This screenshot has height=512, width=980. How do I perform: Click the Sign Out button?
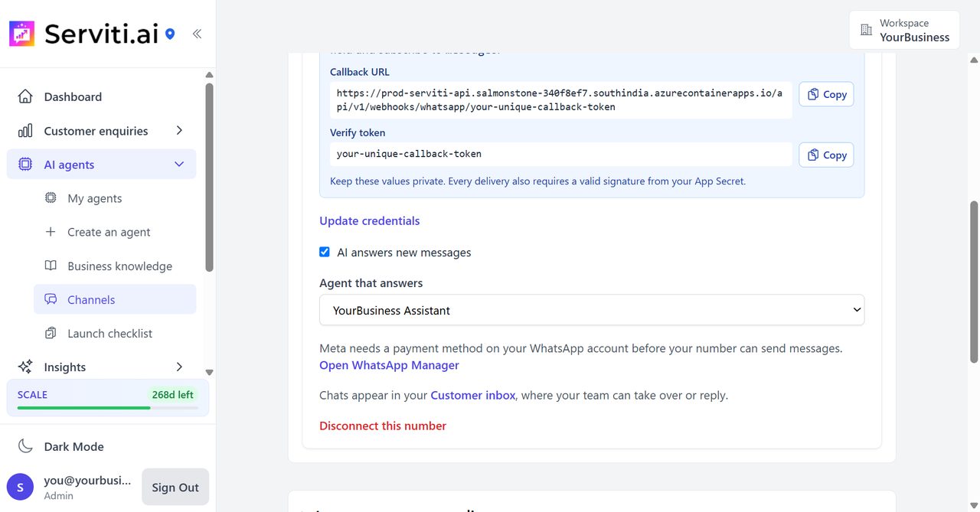[175, 487]
